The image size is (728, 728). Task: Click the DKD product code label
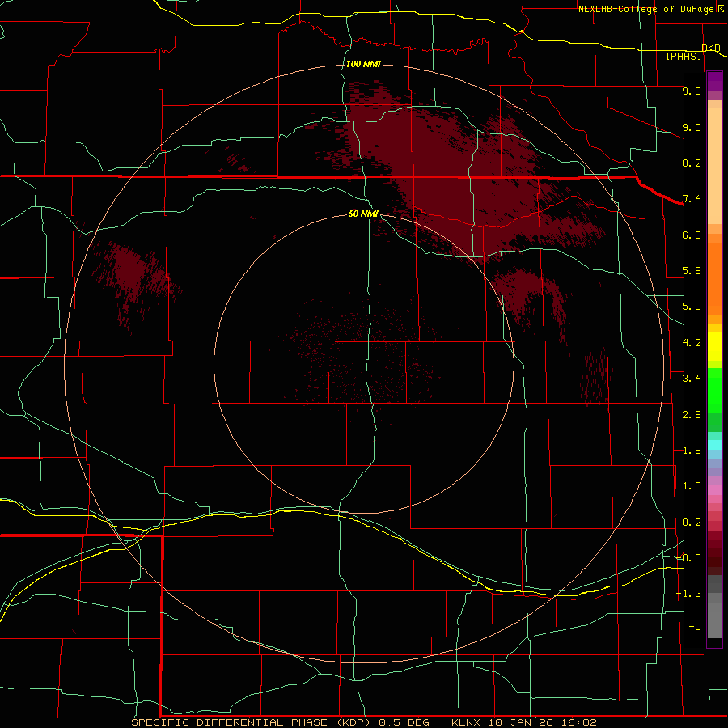click(x=711, y=48)
